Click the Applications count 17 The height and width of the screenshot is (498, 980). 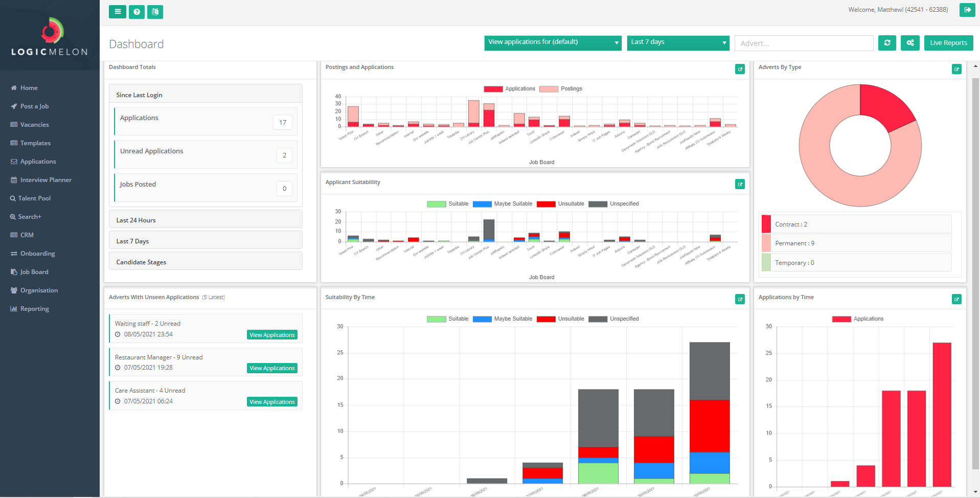pyautogui.click(x=283, y=122)
